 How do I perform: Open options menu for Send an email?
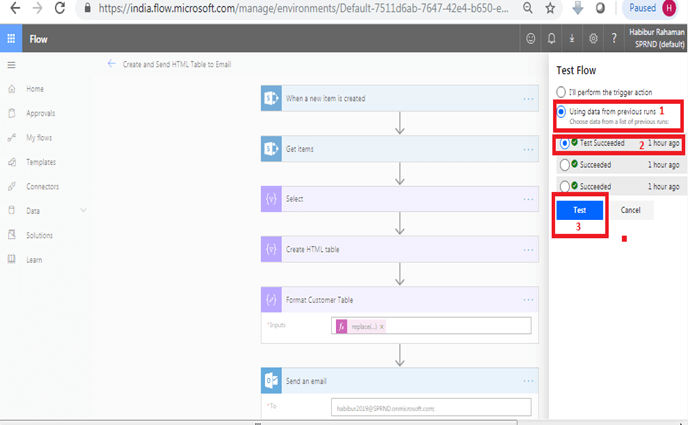click(x=528, y=381)
